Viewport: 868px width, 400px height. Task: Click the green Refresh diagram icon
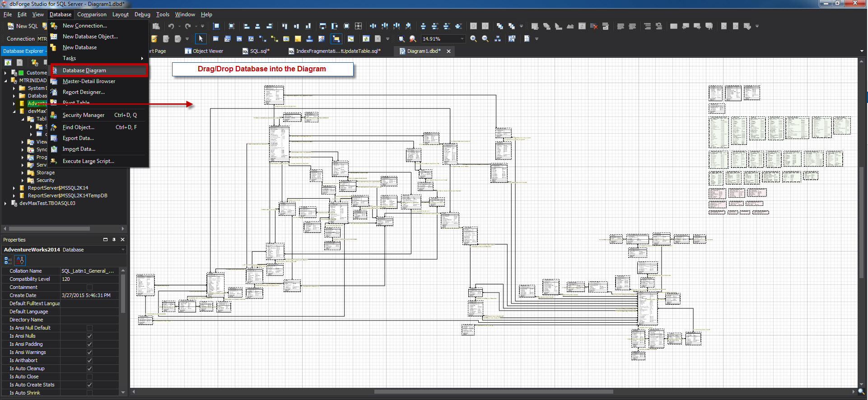coord(366,39)
